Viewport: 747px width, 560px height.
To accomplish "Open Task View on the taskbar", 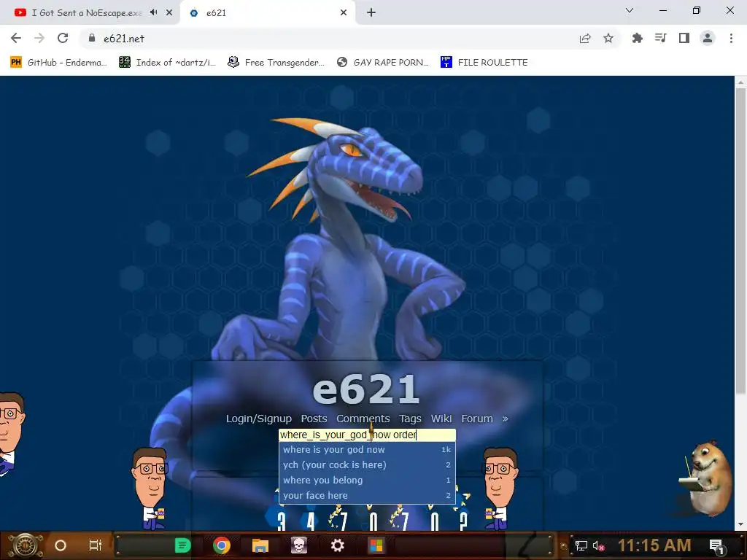I will [96, 545].
